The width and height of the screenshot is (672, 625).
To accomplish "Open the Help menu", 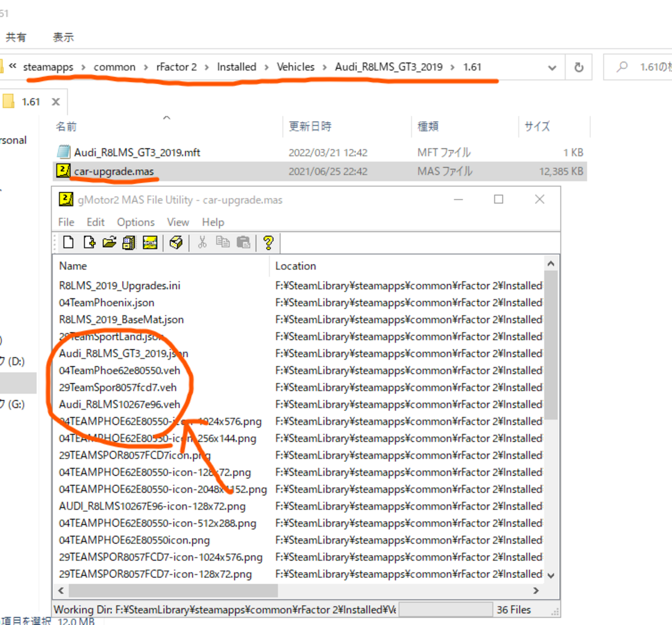I will (x=213, y=222).
